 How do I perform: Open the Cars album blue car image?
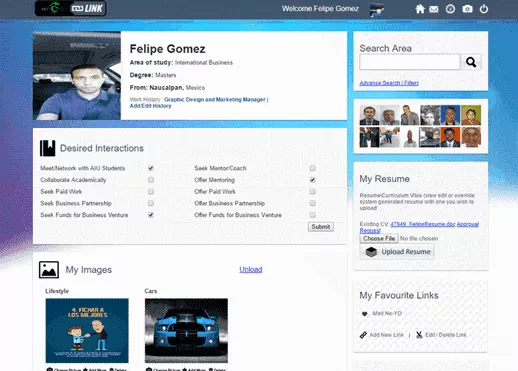186,331
